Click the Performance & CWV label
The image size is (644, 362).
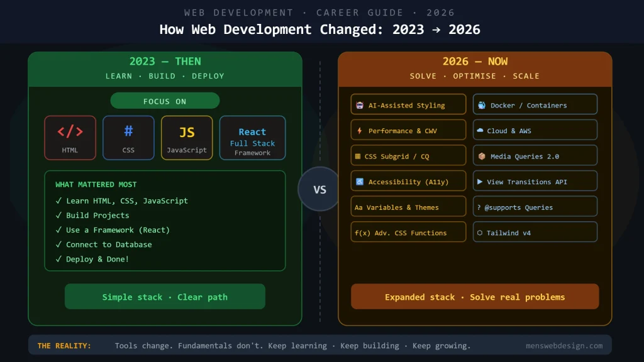402,131
